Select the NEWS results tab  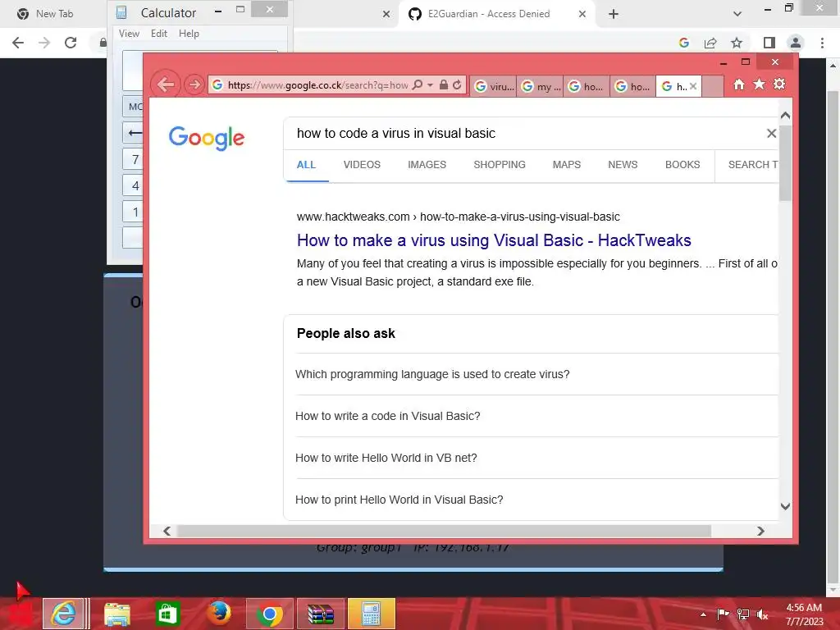click(623, 164)
